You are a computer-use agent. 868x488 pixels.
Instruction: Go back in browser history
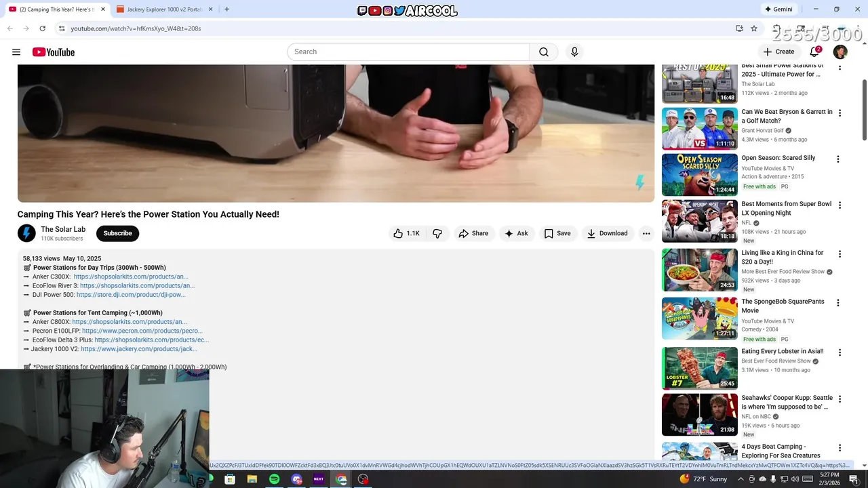[x=10, y=28]
